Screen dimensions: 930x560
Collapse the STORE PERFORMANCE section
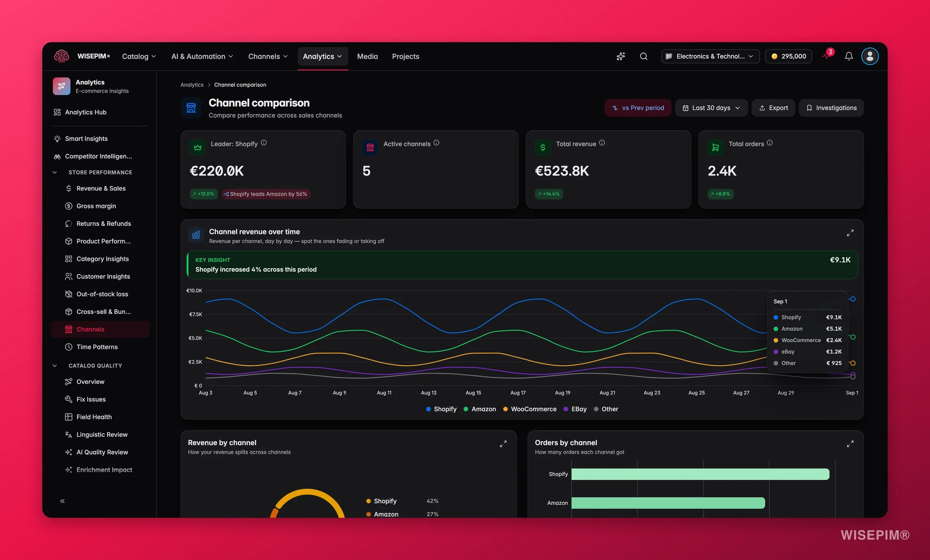coord(55,172)
